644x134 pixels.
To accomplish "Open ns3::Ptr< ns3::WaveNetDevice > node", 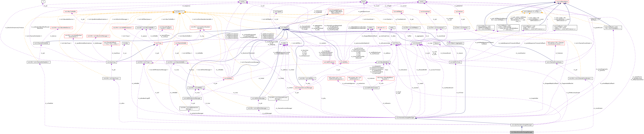I will [x=62, y=28].
